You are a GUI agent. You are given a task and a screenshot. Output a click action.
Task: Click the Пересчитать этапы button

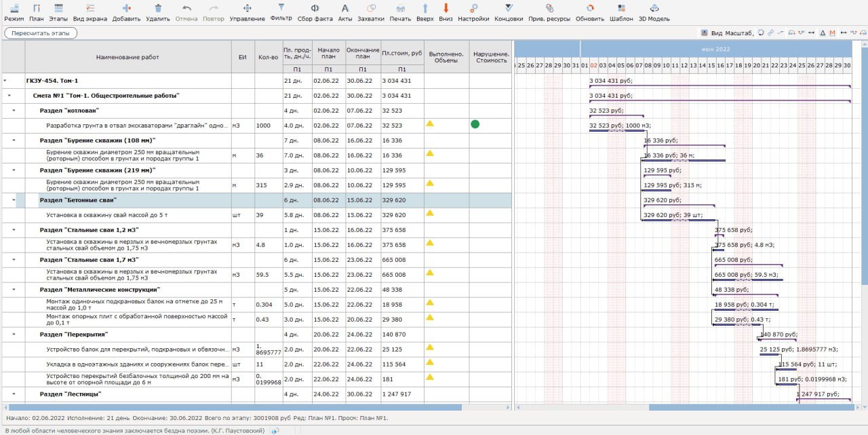[x=41, y=33]
